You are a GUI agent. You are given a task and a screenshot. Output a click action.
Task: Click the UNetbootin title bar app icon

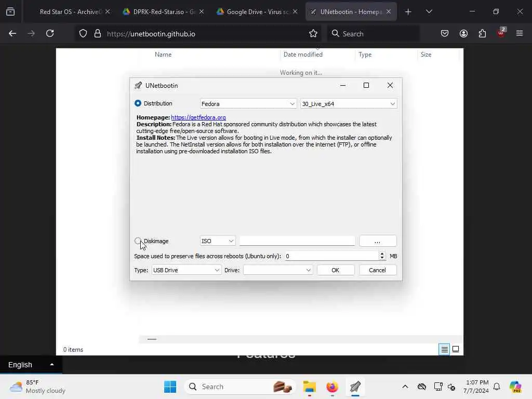pyautogui.click(x=138, y=86)
